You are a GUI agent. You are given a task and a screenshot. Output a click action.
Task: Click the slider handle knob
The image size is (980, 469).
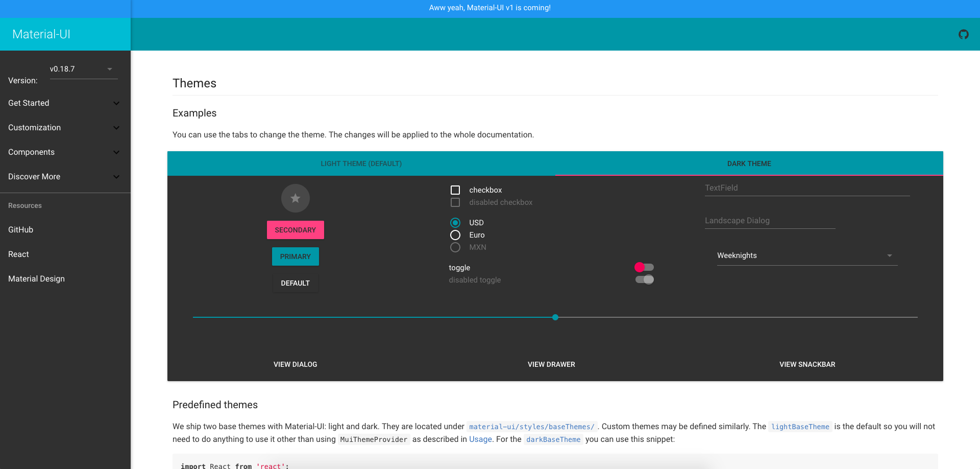point(555,317)
